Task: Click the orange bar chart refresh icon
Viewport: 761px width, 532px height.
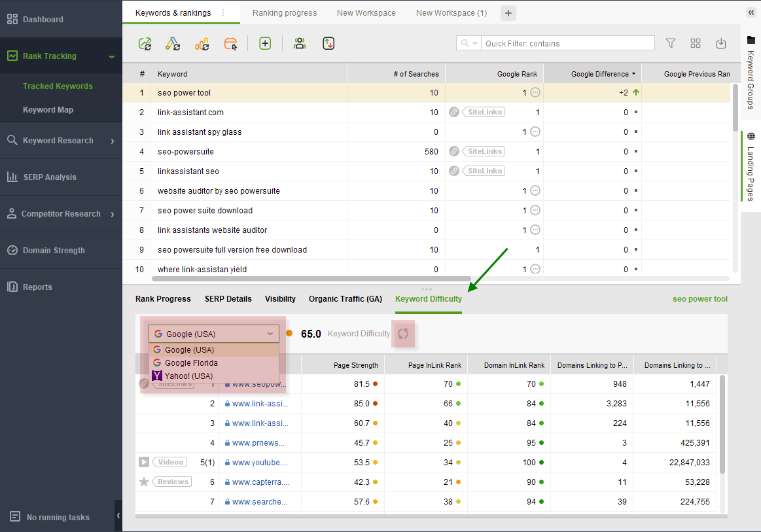Action: [202, 44]
